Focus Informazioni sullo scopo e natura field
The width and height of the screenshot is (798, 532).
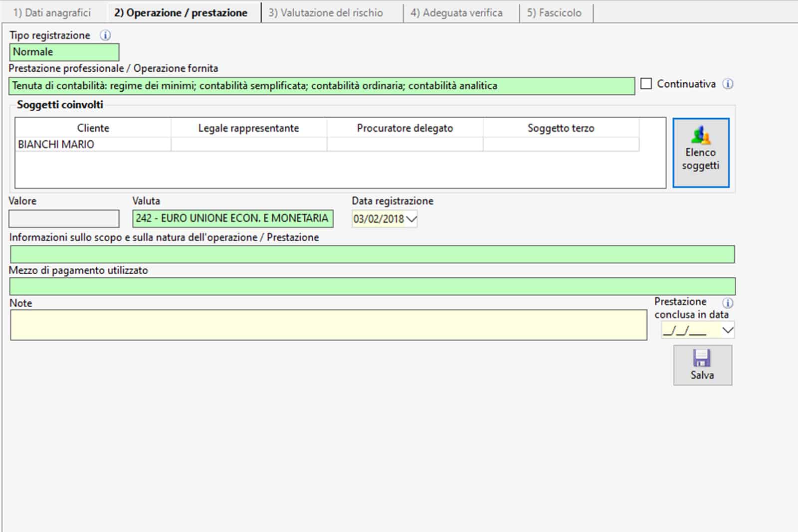[x=372, y=254]
